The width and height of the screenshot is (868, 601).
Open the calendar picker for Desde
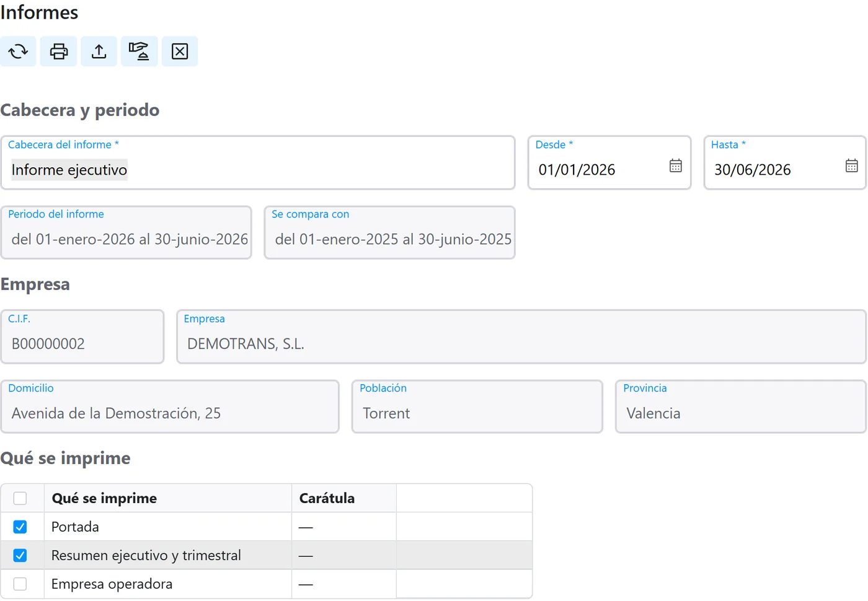676,165
